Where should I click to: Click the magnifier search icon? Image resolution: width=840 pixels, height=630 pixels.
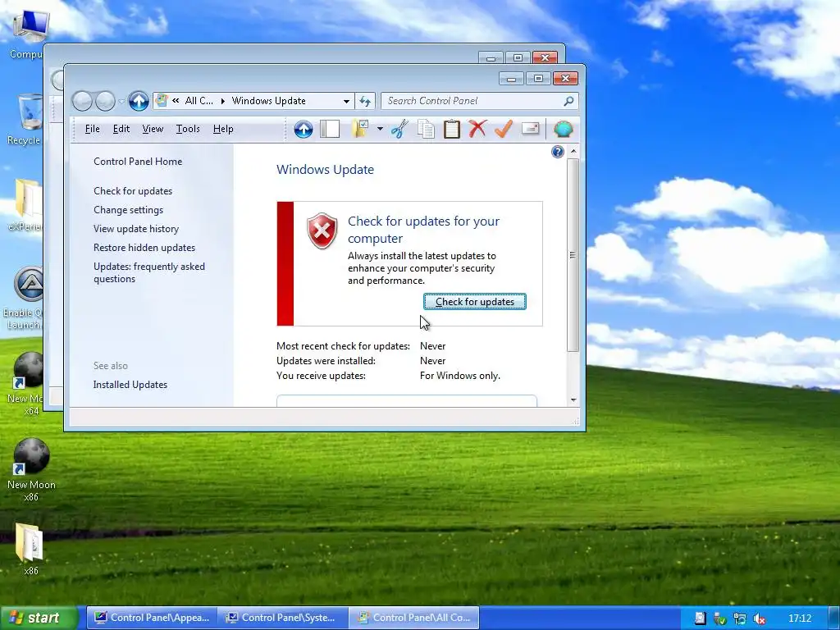(x=569, y=101)
